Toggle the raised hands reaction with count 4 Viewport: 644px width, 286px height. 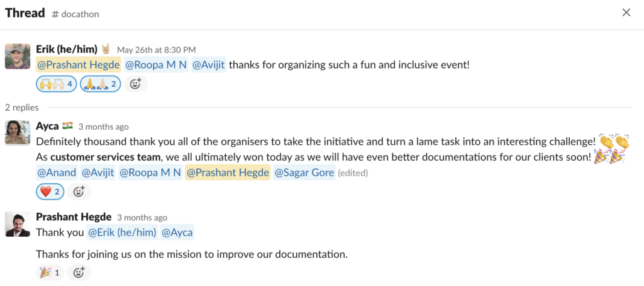[57, 84]
